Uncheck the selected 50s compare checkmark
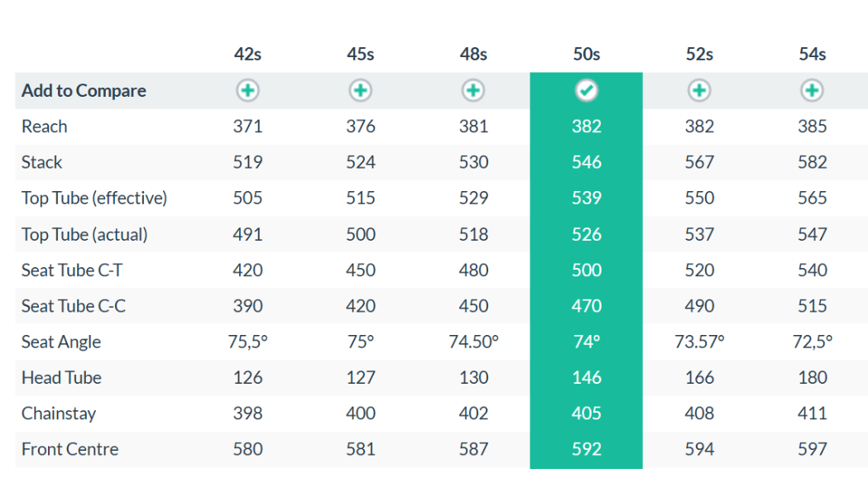868x488 pixels. (x=586, y=90)
